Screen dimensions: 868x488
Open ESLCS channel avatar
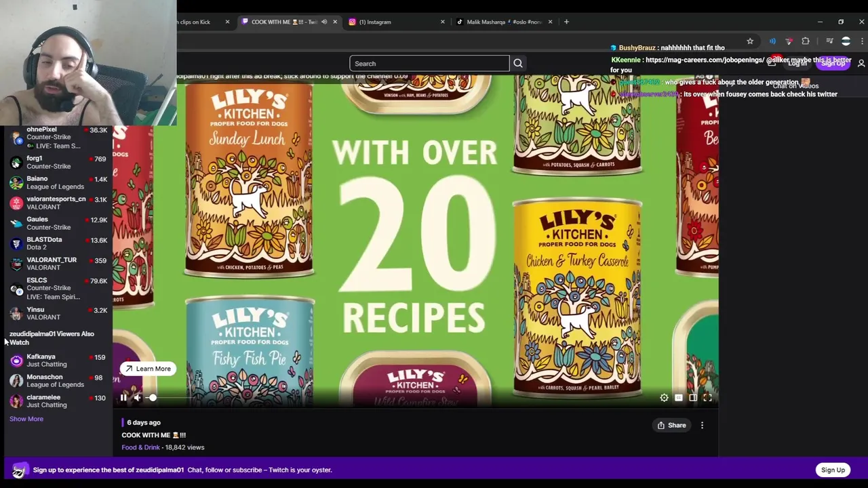(16, 289)
